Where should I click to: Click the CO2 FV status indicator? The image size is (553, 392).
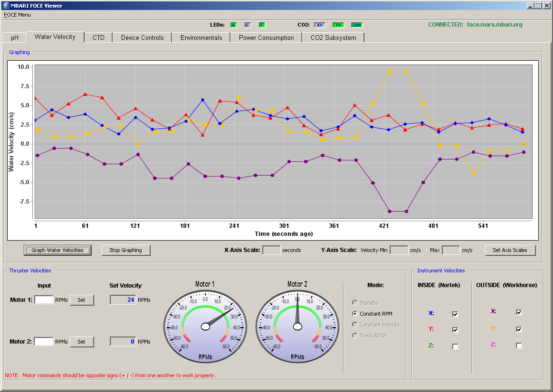338,25
